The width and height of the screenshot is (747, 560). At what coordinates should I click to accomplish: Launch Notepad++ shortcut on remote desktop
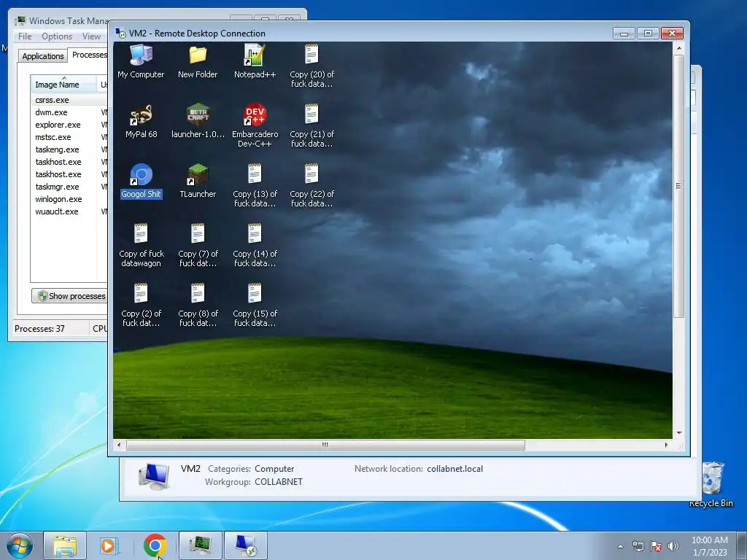pyautogui.click(x=255, y=61)
